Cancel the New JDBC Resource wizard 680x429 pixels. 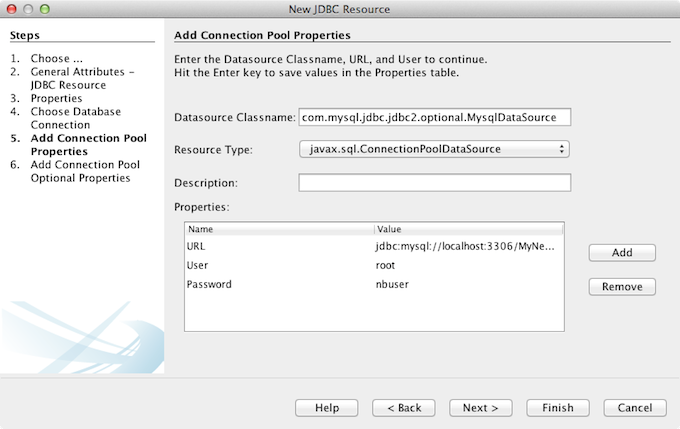pyautogui.click(x=635, y=407)
